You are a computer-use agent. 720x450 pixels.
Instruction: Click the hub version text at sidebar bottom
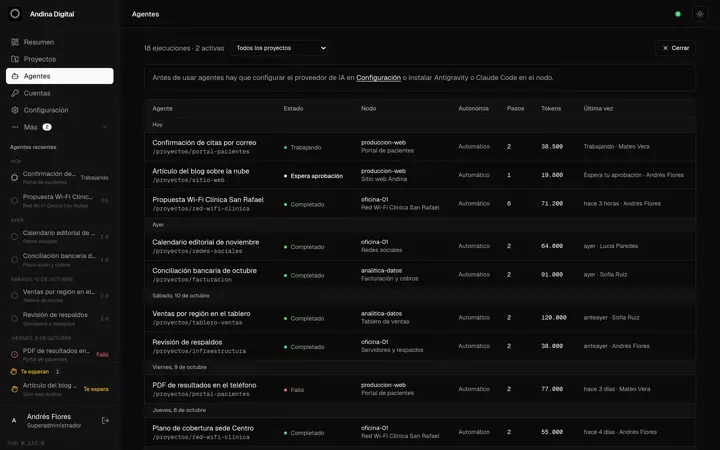coord(26,443)
